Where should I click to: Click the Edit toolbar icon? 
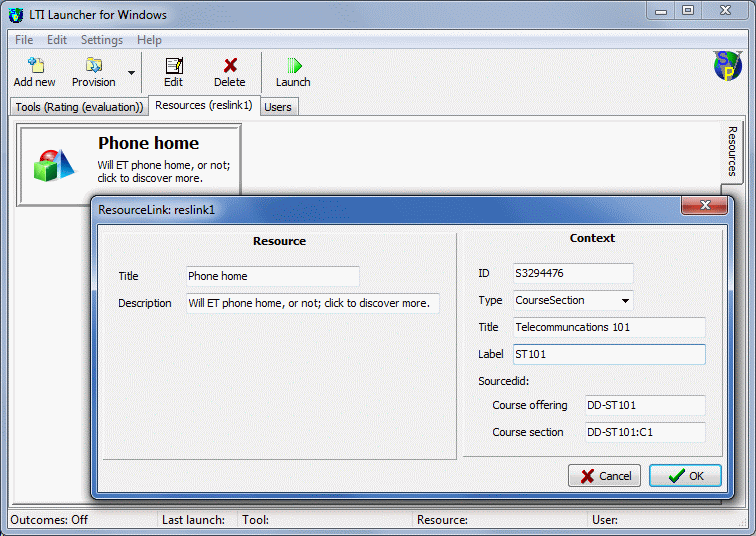[174, 65]
